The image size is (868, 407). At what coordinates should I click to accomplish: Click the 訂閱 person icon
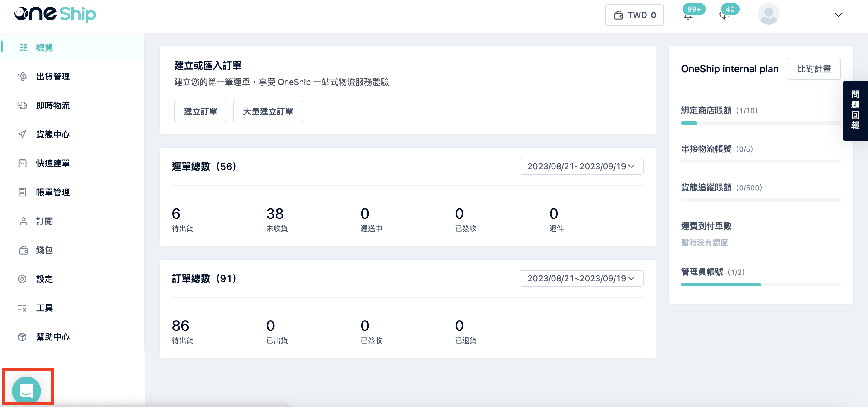point(23,221)
